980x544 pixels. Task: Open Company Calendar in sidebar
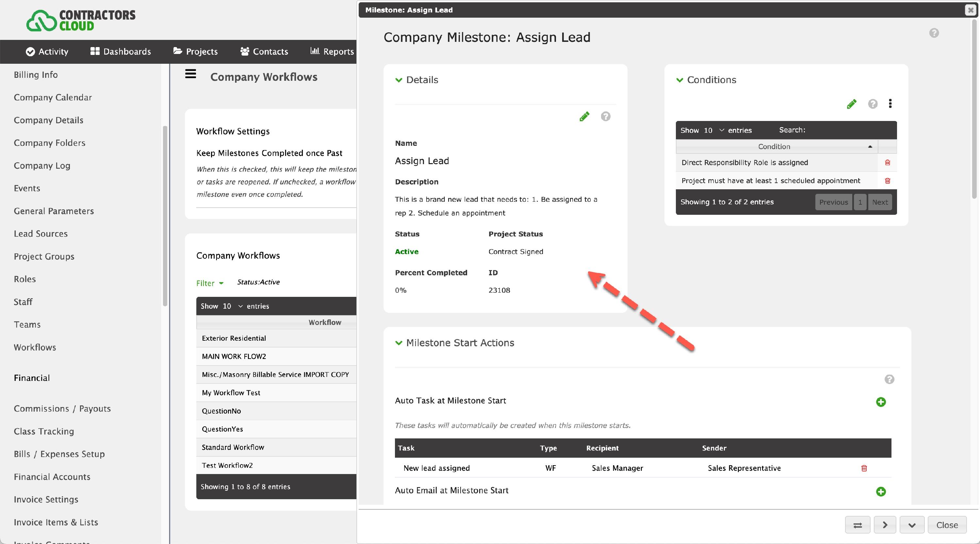53,97
